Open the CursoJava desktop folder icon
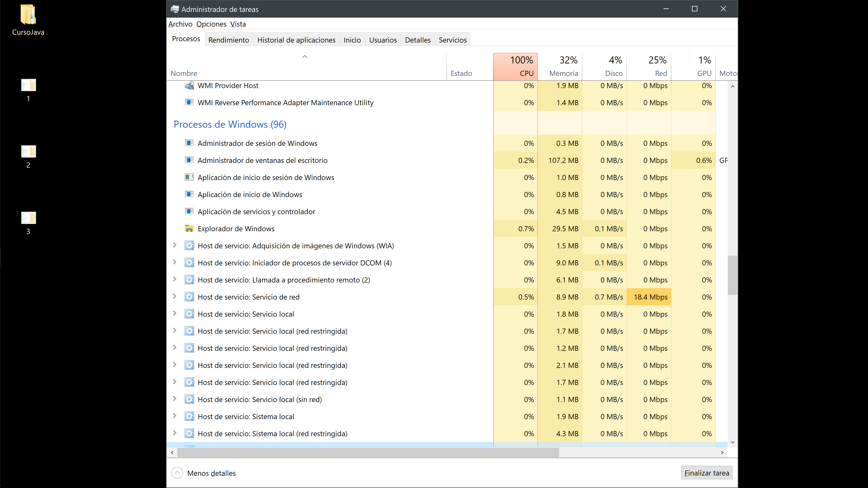Image resolution: width=868 pixels, height=488 pixels. [x=28, y=15]
